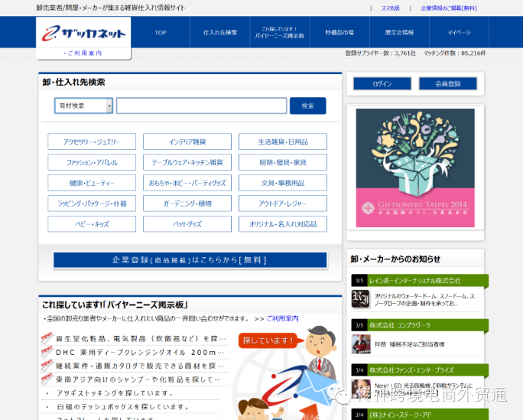Select ベビー・キッズ category
The image size is (523, 420).
click(92, 224)
